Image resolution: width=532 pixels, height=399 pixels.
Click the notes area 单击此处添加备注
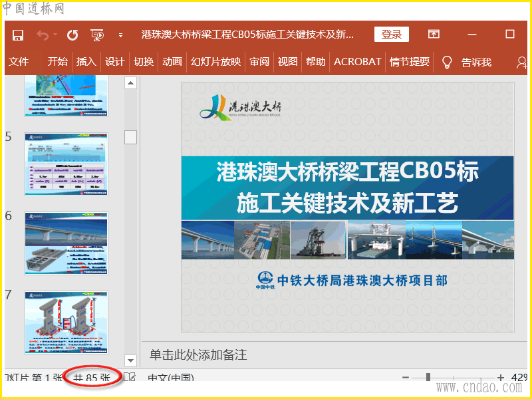(198, 355)
